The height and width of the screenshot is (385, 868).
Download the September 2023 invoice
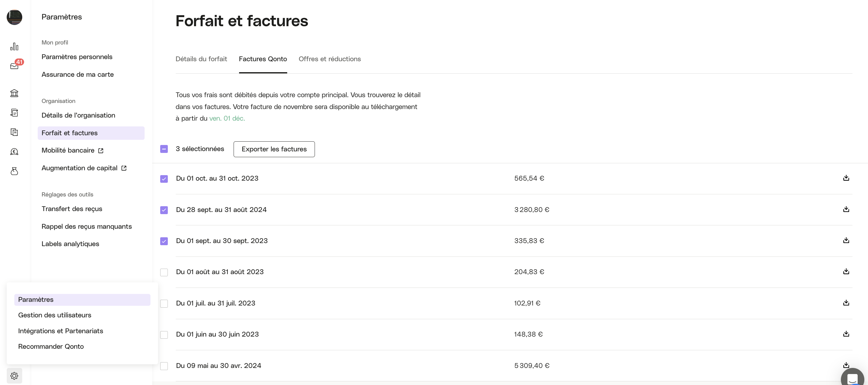coord(846,240)
